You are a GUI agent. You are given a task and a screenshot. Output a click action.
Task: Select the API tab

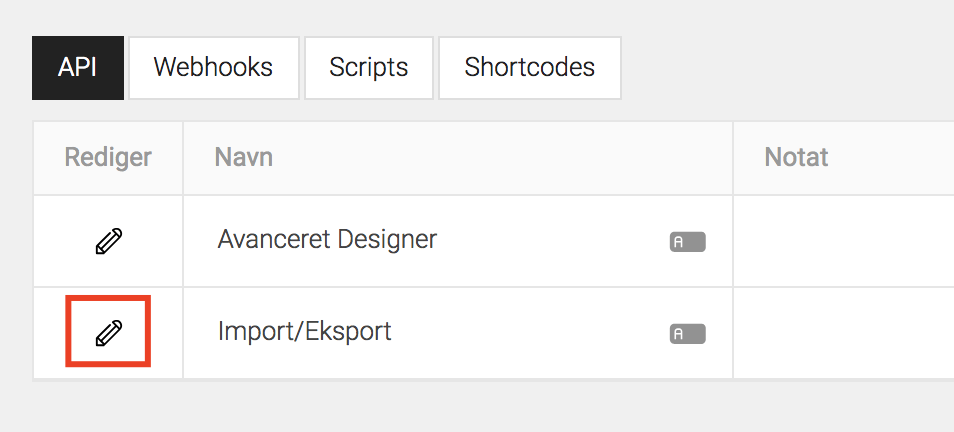[78, 68]
